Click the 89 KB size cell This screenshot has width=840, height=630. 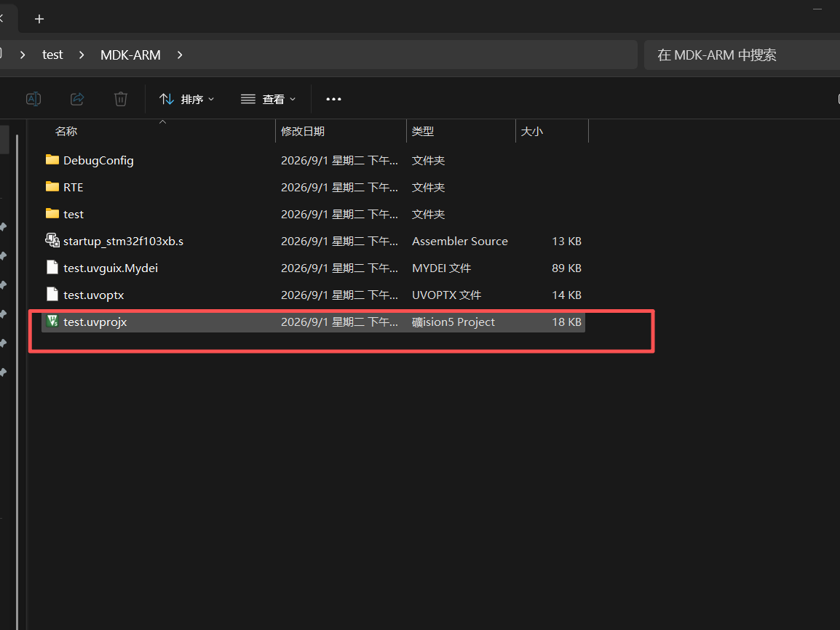566,268
